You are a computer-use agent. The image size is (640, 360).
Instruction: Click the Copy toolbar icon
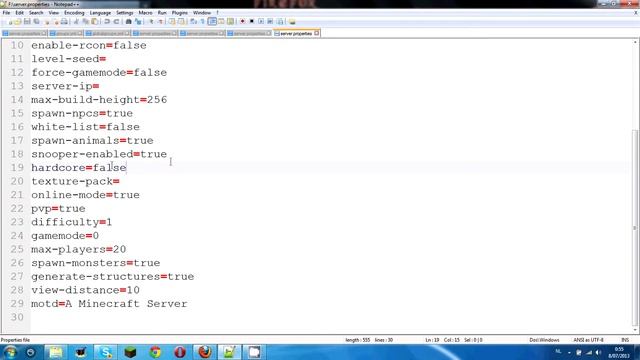coord(85,21)
